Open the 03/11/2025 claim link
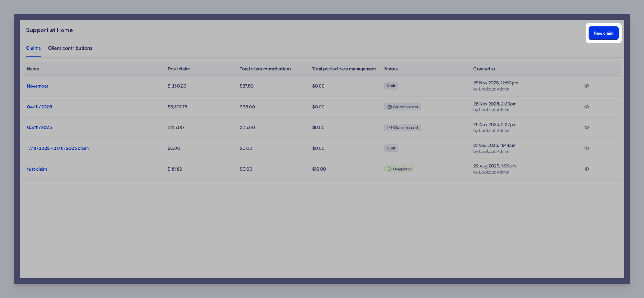Viewport: 644px width, 298px height. [x=39, y=127]
